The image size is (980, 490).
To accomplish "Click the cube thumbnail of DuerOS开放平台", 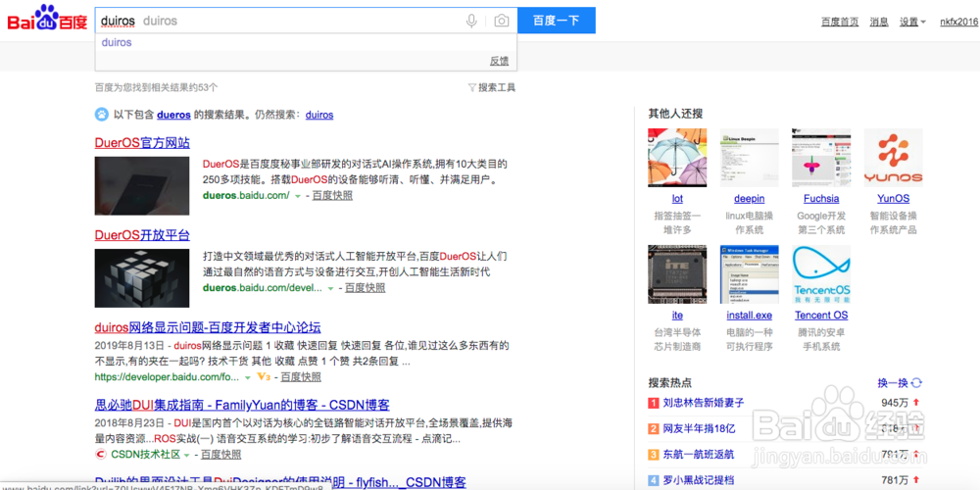I will tap(142, 278).
